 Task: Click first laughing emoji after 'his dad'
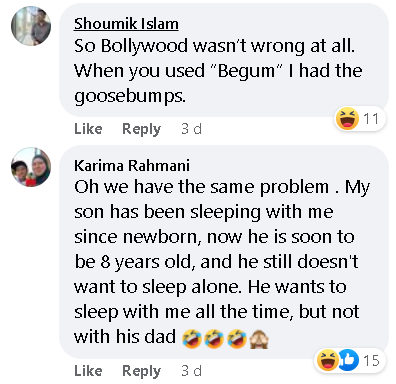[x=191, y=339]
